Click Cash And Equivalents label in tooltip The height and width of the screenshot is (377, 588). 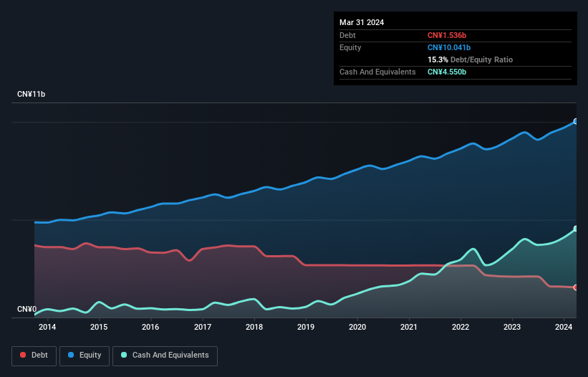[x=377, y=72]
